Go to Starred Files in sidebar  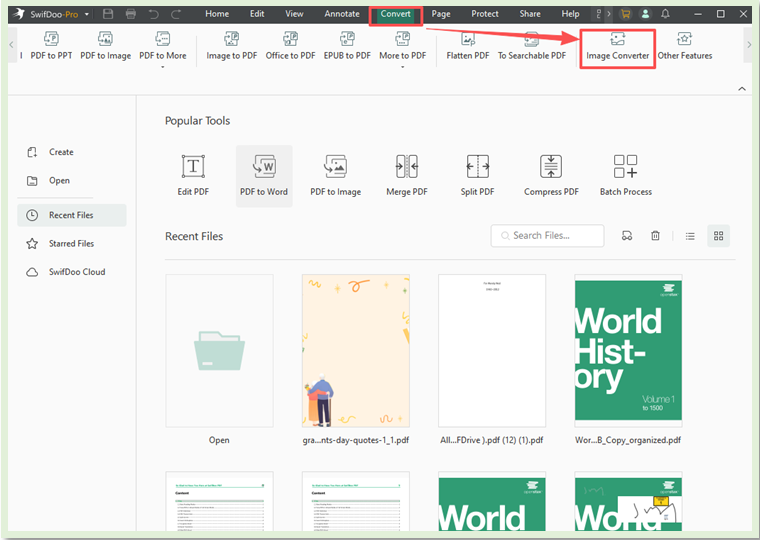tap(71, 243)
